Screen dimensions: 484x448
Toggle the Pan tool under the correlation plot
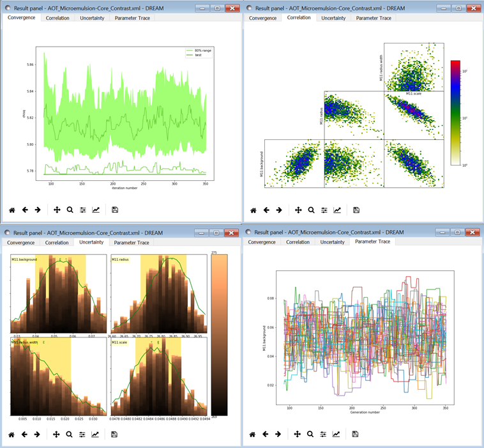[x=298, y=210]
